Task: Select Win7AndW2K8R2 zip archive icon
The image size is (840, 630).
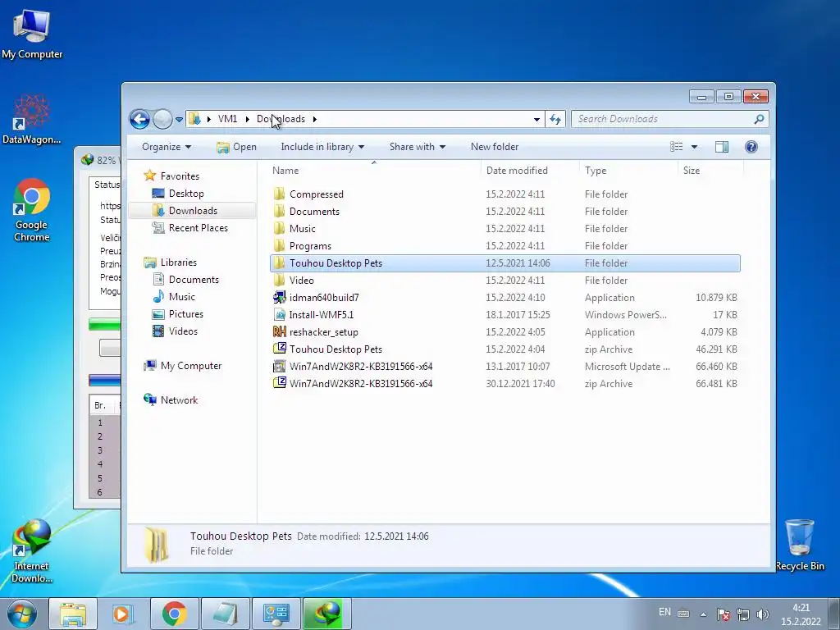Action: click(x=279, y=384)
